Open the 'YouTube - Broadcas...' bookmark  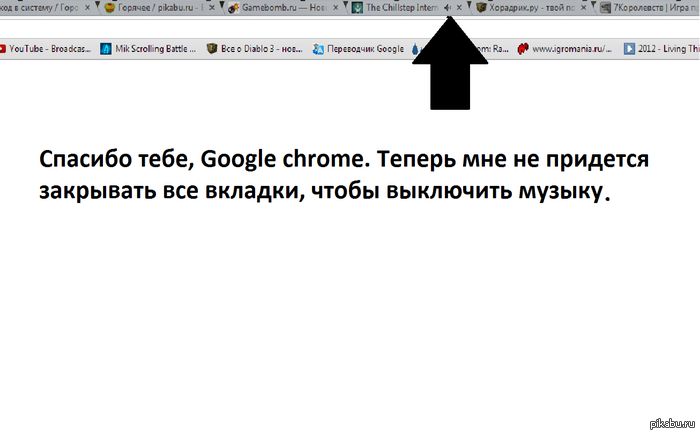click(46, 49)
